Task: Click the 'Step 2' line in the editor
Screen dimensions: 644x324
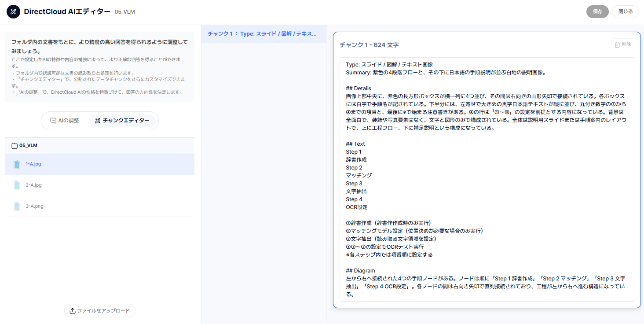Action: click(354, 168)
